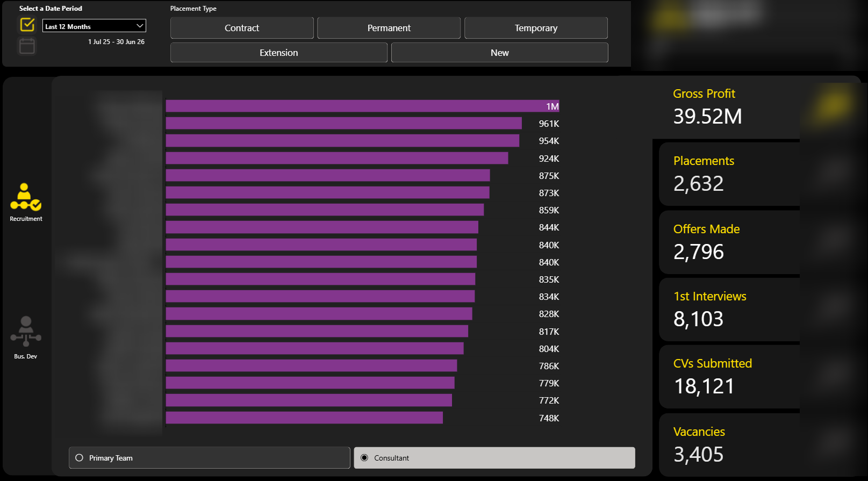Click the bar valued 834K
Viewport: 868px width, 481px height.
tap(320, 296)
